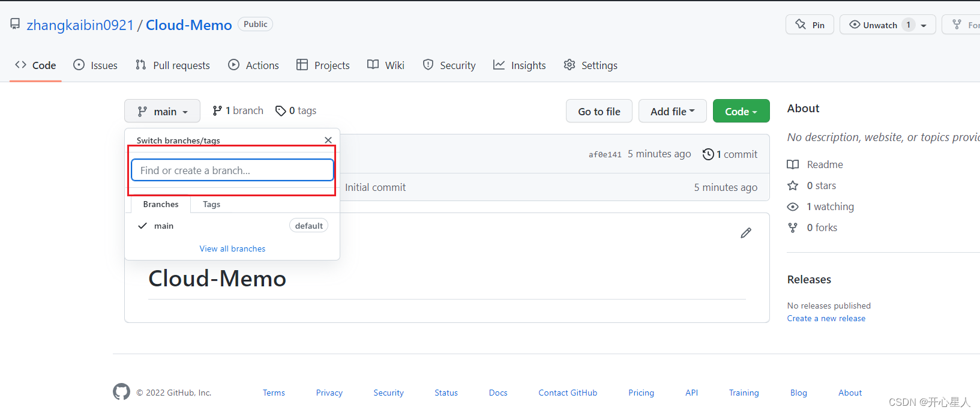Screen dimensions: 980x413
Task: Open the Wiki tab
Action: click(x=386, y=65)
